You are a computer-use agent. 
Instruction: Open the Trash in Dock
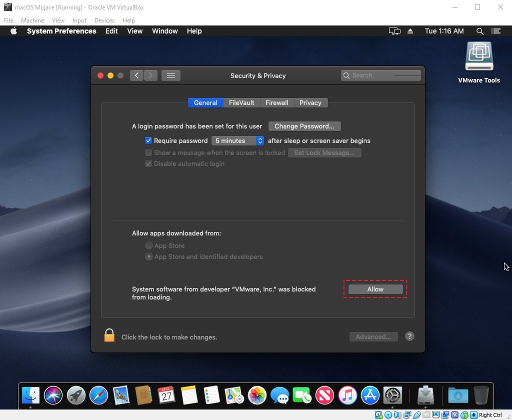pyautogui.click(x=481, y=395)
